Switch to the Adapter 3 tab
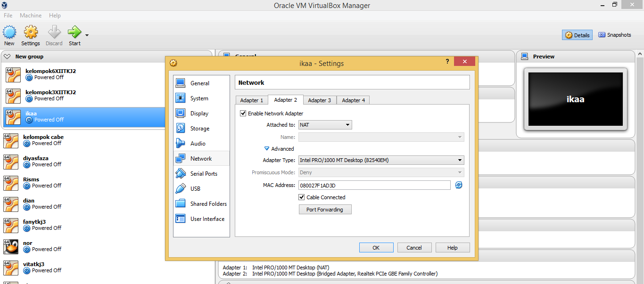 coord(320,100)
